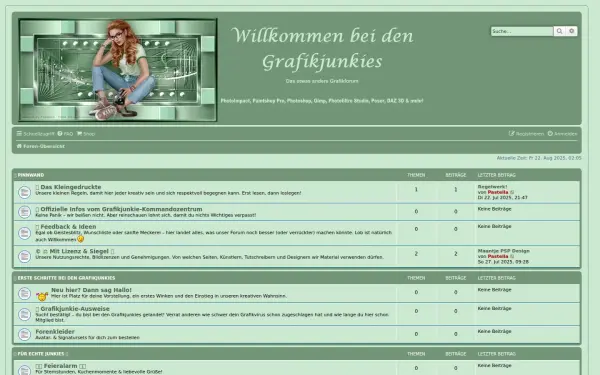Click forum icon beside Neu hier? row
Image resolution: width=600 pixels, height=375 pixels.
click(24, 293)
